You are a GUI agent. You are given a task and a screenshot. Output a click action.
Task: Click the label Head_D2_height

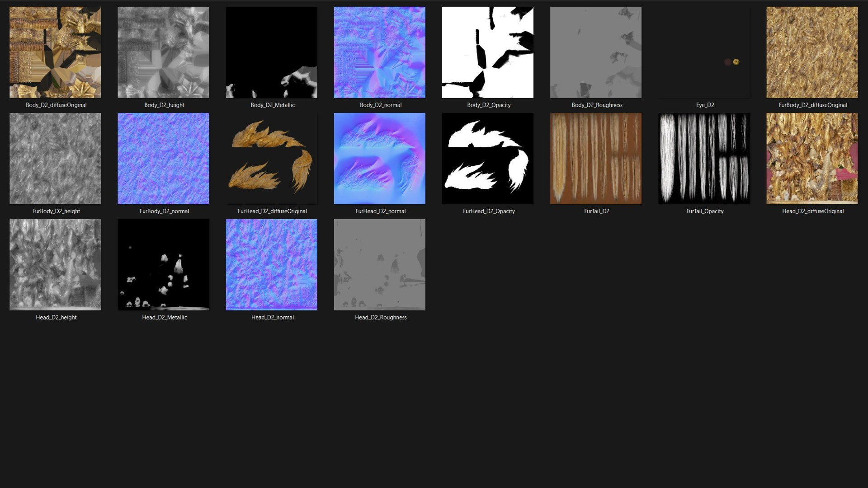coord(56,317)
